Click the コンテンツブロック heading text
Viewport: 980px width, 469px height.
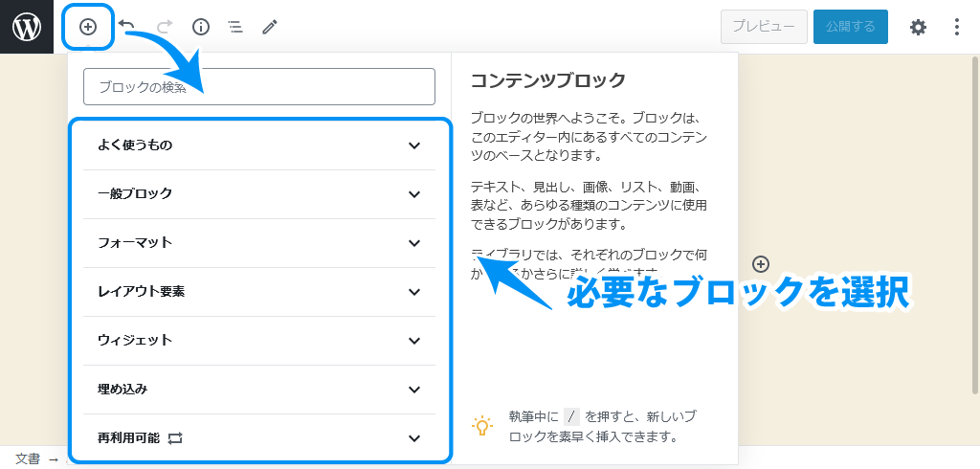(547, 80)
